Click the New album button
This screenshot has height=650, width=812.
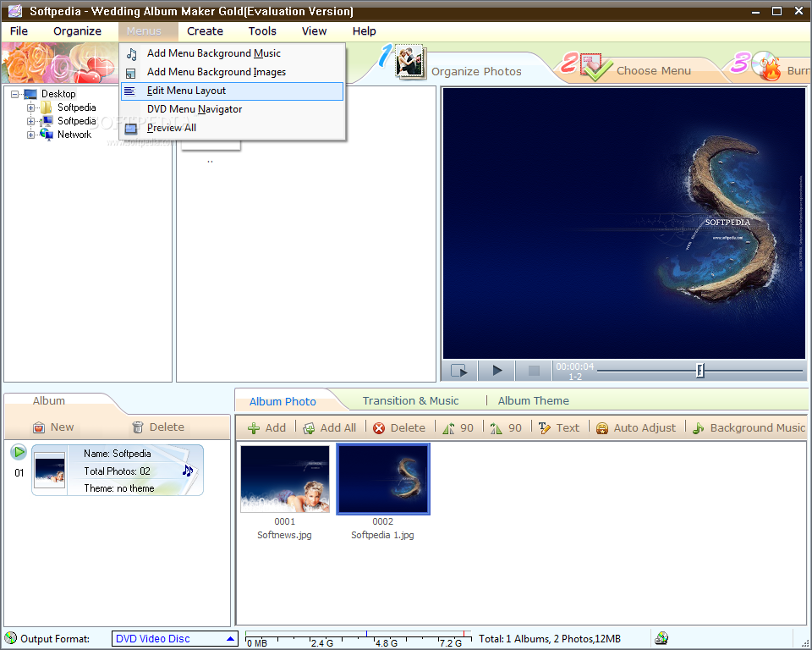pyautogui.click(x=53, y=427)
